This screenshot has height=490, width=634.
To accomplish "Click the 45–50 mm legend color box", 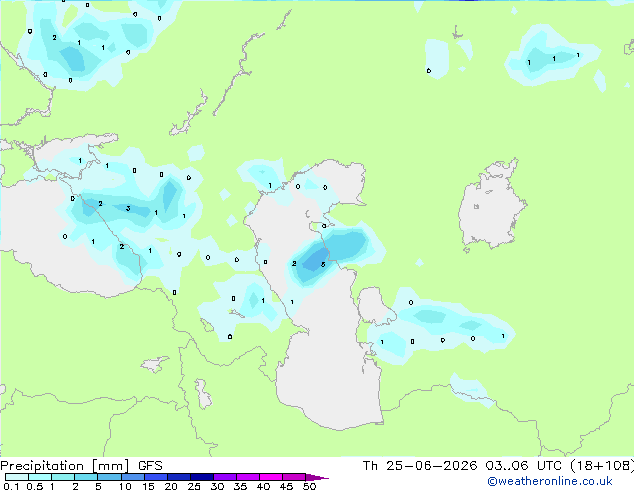I will (293, 477).
